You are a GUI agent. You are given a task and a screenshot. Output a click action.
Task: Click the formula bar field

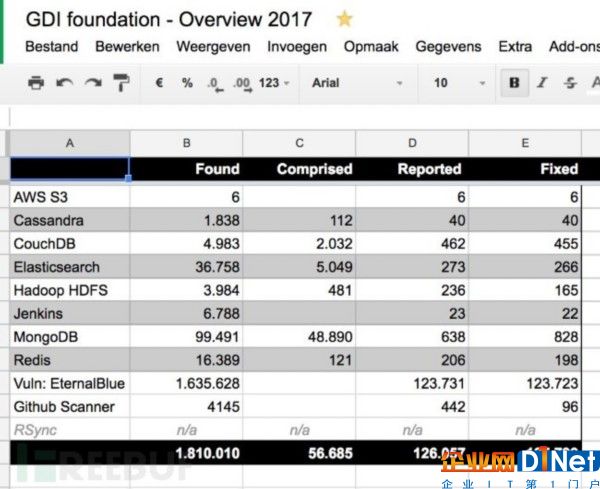[x=305, y=117]
